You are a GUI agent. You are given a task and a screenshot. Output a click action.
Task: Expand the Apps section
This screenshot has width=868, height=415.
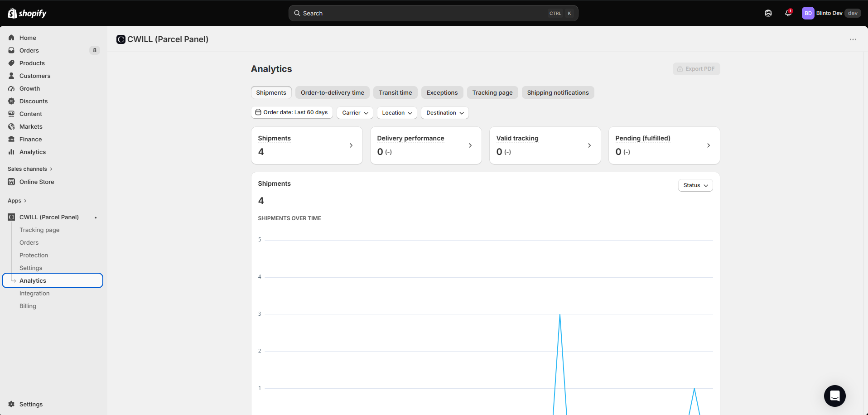point(17,201)
